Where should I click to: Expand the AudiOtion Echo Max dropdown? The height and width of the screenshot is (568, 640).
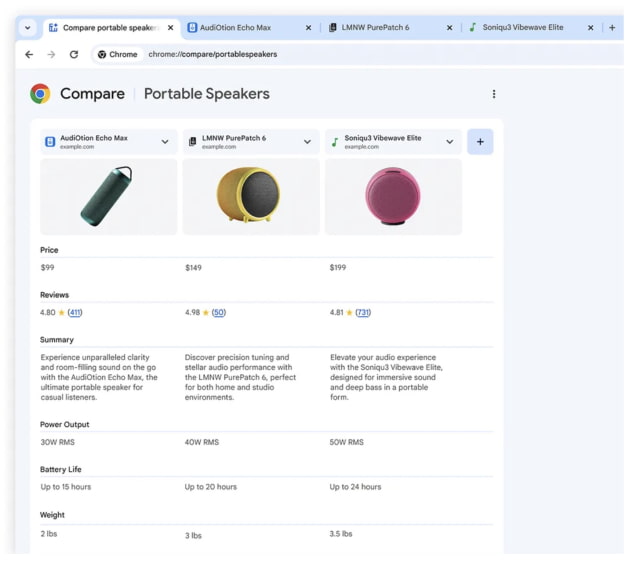[165, 142]
